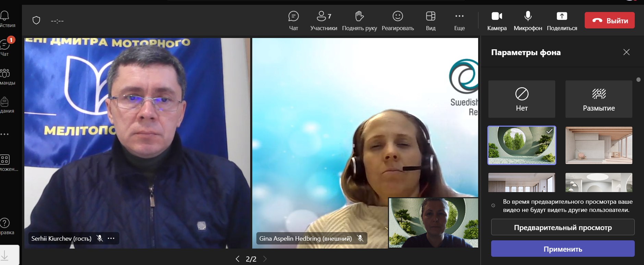Open the sidebar more apps ellipsis
644x265 pixels.
[4, 134]
